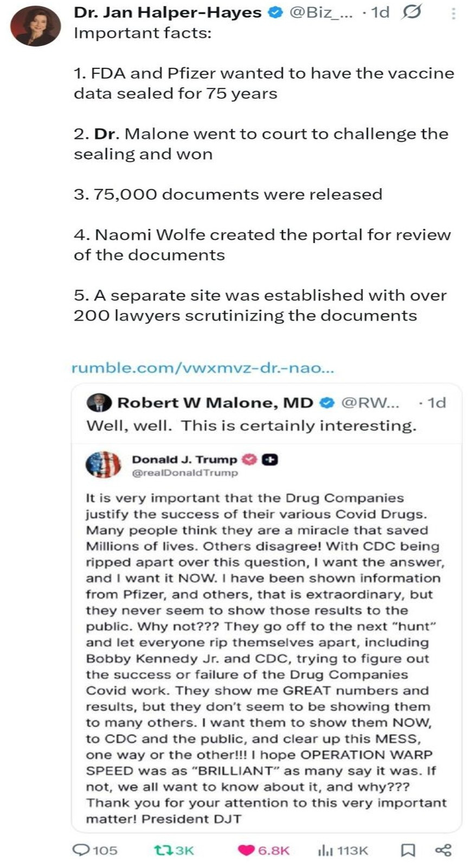The image size is (476, 868).
Task: Open the rumble.com video link
Action: pyautogui.click(x=203, y=368)
